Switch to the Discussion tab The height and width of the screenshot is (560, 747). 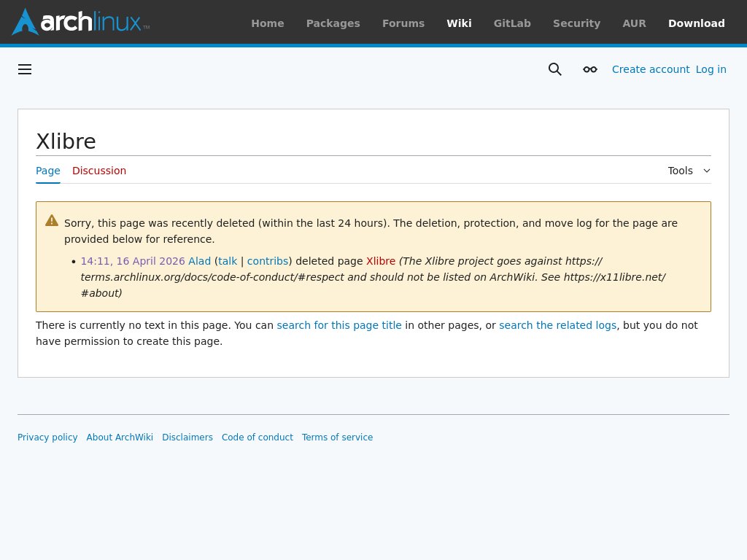(99, 171)
